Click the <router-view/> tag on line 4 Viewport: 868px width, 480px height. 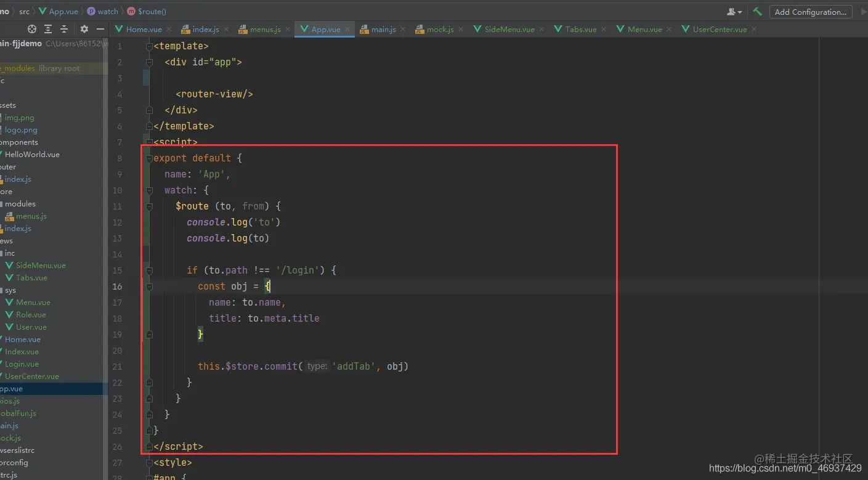[214, 94]
